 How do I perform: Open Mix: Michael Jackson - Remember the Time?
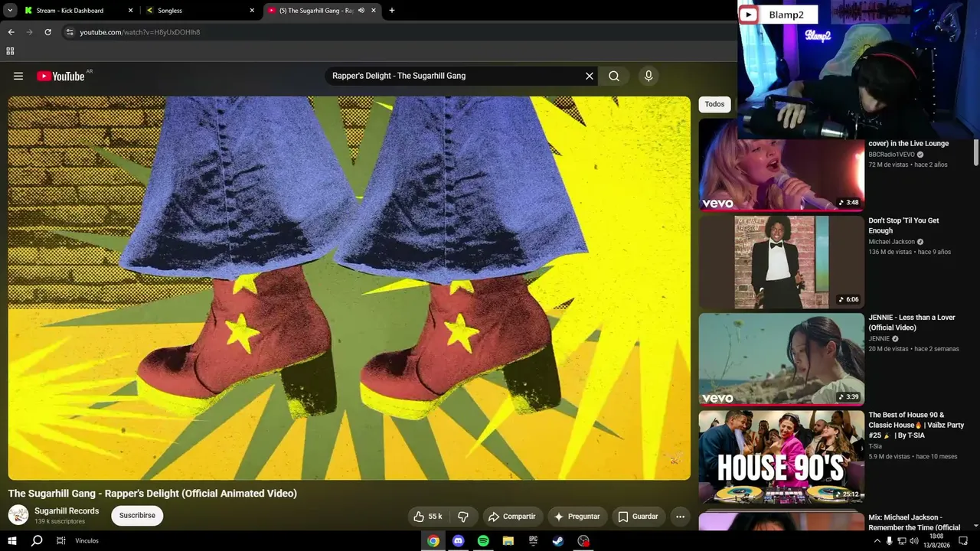tap(914, 522)
